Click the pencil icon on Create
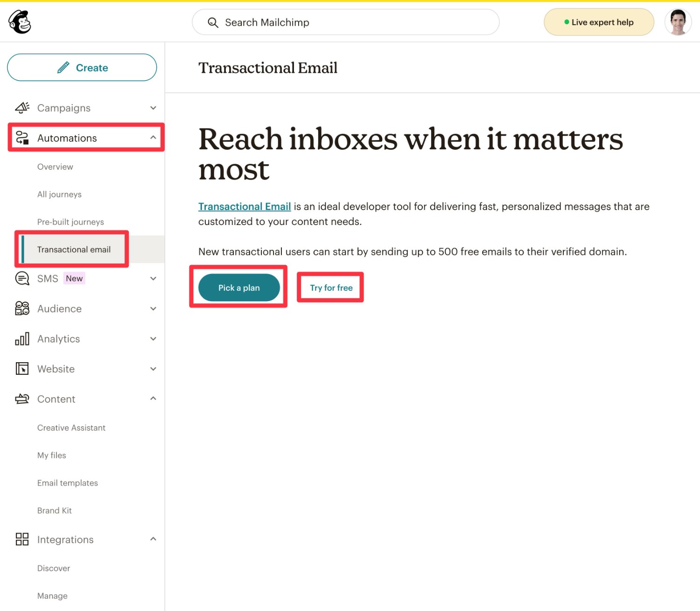Viewport: 700px width, 611px height. pyautogui.click(x=63, y=68)
